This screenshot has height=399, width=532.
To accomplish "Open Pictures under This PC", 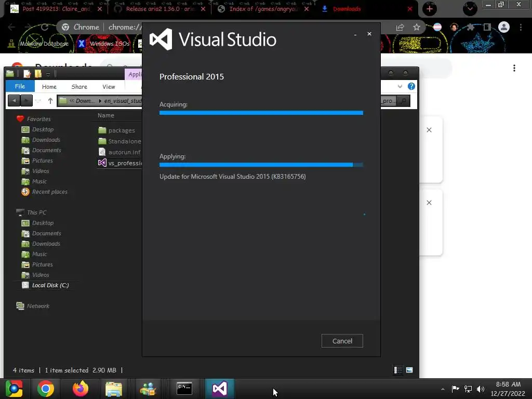I will [x=37, y=264].
